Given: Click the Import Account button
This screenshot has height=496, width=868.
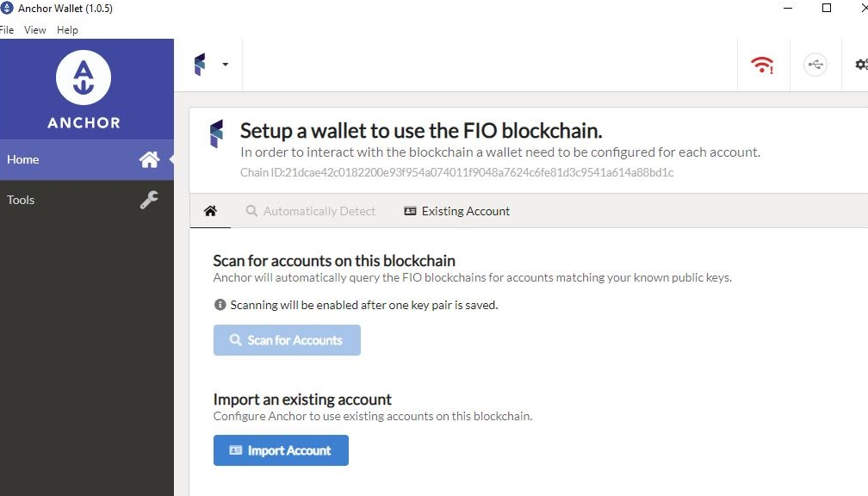Looking at the screenshot, I should (282, 450).
